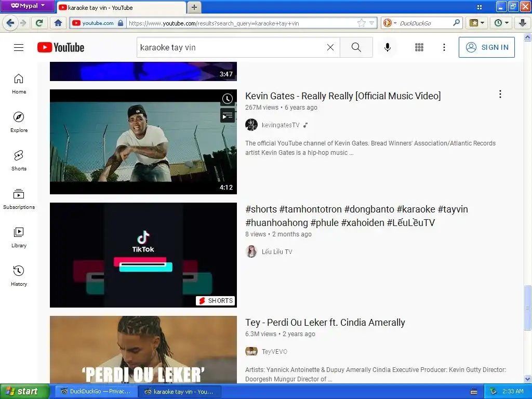Open browser home page button
The image size is (532, 399).
(x=58, y=23)
